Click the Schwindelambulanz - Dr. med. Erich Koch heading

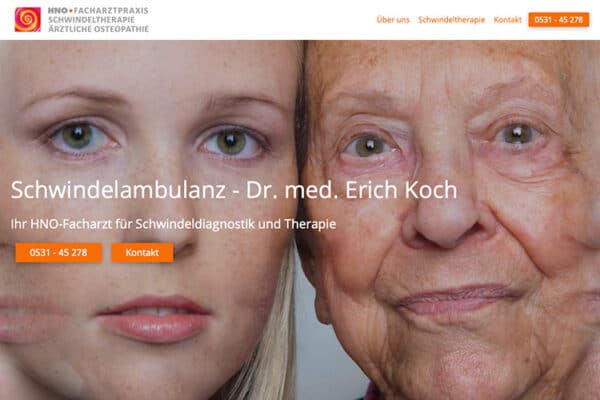click(234, 189)
